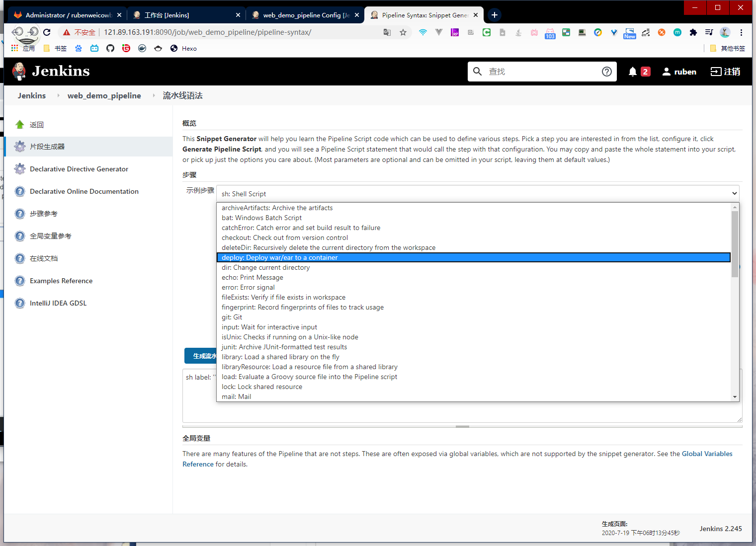Select 'git: Git' from the step list
Image resolution: width=756 pixels, height=546 pixels.
pyautogui.click(x=232, y=317)
